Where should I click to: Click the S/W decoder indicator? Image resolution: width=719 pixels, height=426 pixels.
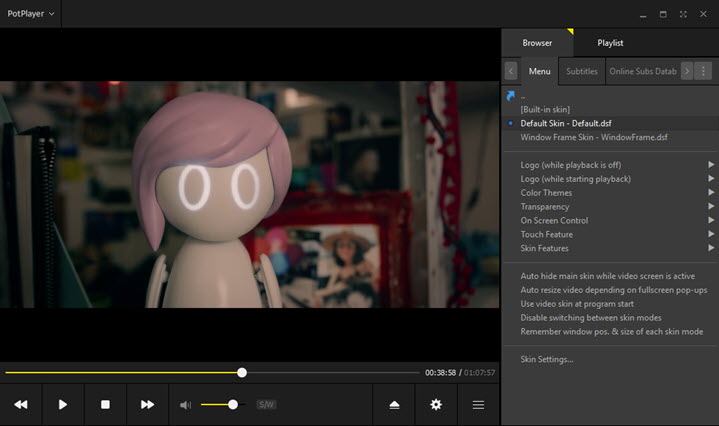pyautogui.click(x=266, y=405)
